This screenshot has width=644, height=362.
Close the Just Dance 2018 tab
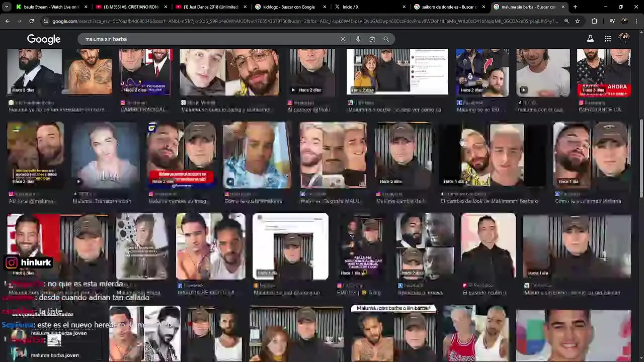[x=245, y=7]
